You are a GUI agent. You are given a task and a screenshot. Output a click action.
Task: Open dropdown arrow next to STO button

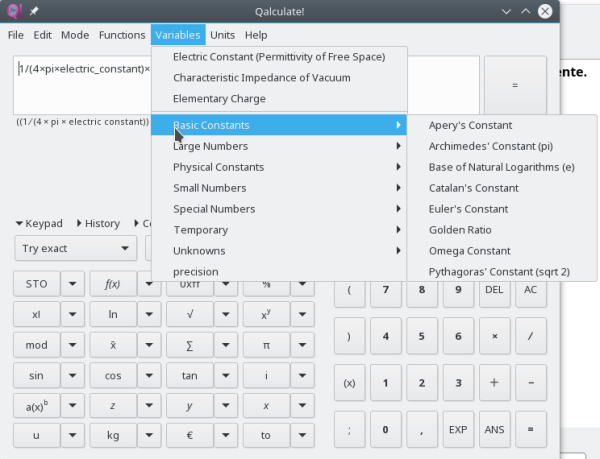click(72, 283)
